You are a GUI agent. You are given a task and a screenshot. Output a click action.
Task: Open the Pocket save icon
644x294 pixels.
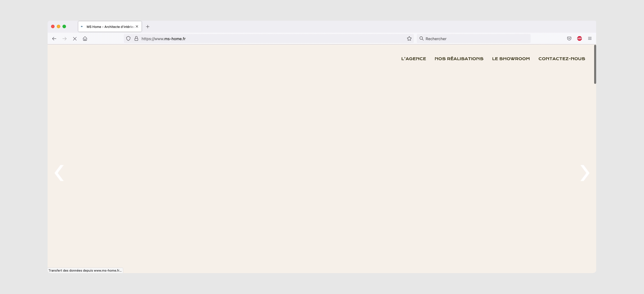tap(569, 38)
